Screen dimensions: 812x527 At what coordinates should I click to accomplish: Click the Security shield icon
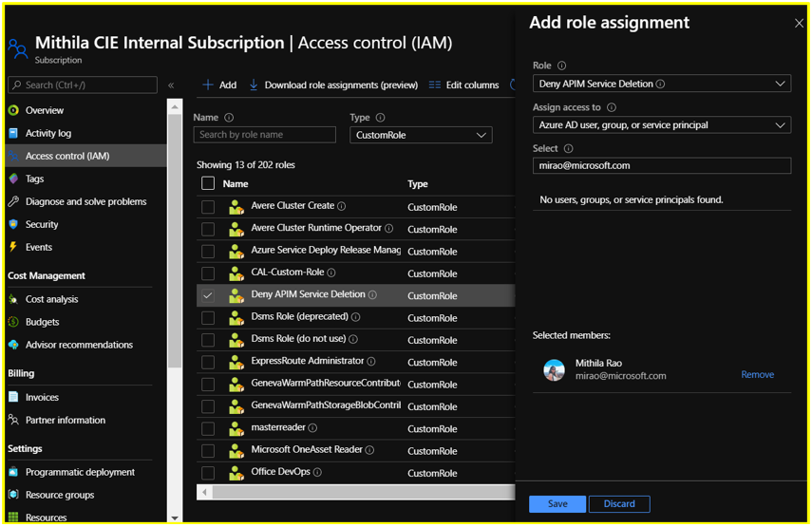(13, 224)
